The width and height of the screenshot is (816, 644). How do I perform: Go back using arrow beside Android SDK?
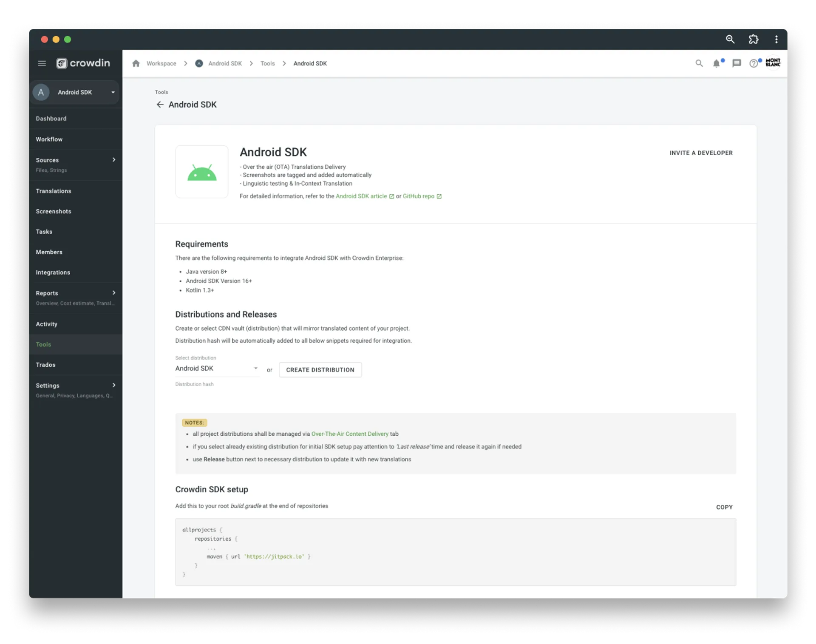click(160, 105)
